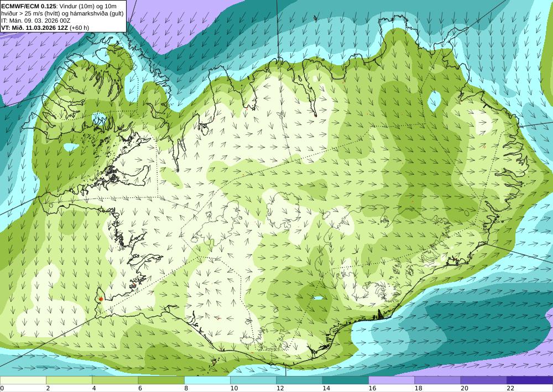Viewport: 553px width, 392px height.
Task: Select the pale cyan 8–10 m/s legend swatch
Action: pos(207,380)
